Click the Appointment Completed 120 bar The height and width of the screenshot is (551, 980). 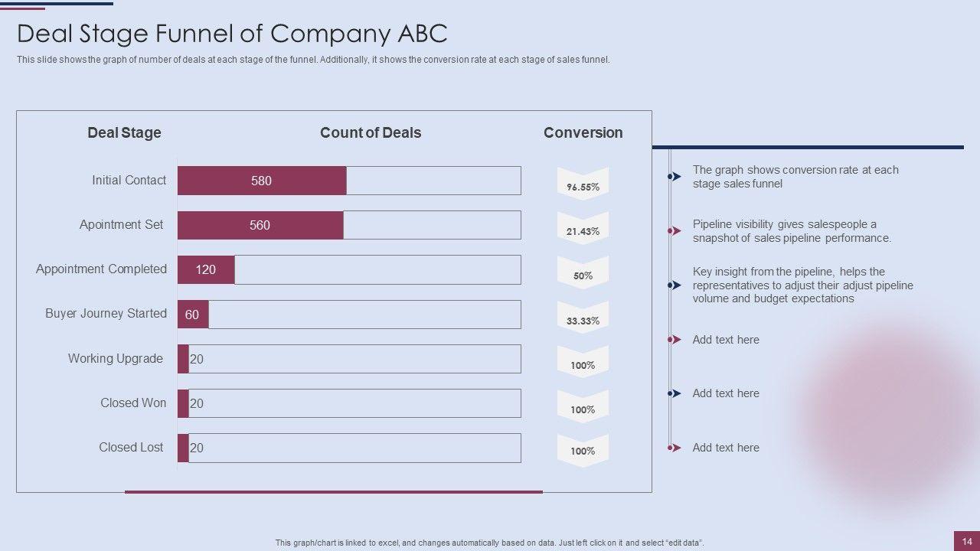pos(206,269)
